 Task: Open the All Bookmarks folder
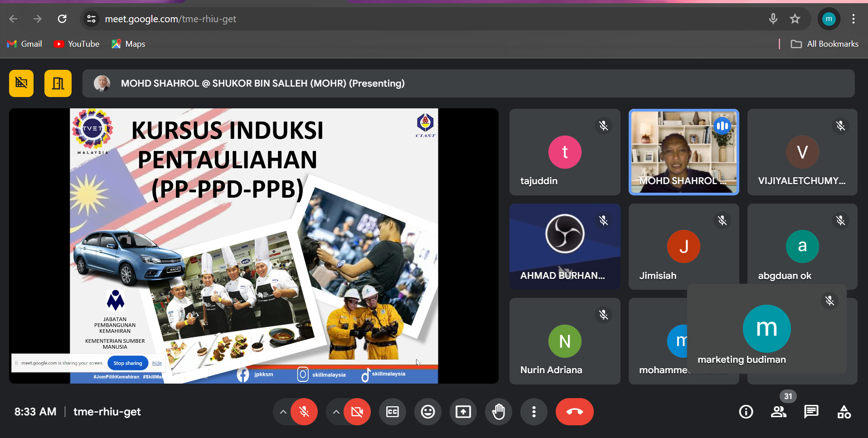[824, 44]
